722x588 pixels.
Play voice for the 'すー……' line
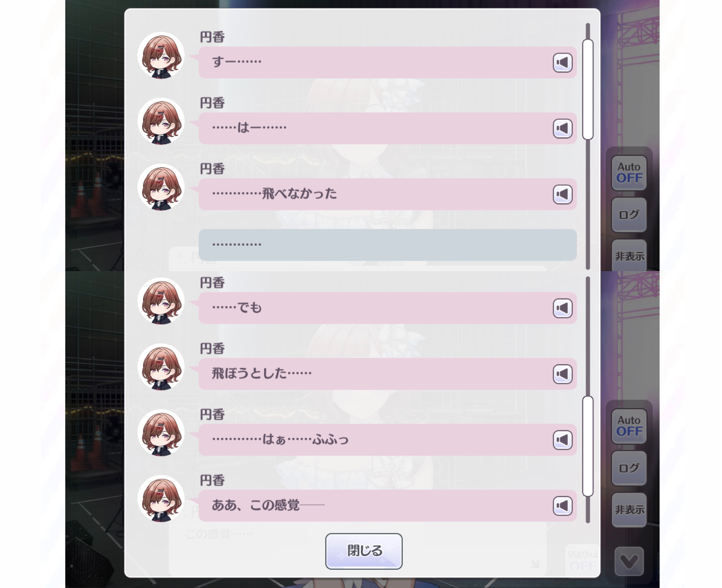pos(563,63)
